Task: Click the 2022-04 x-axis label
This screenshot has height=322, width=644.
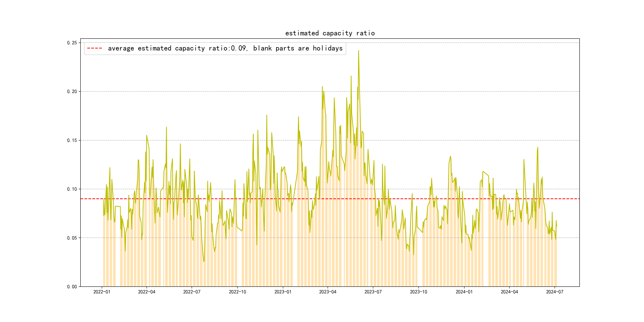Action: tap(146, 292)
